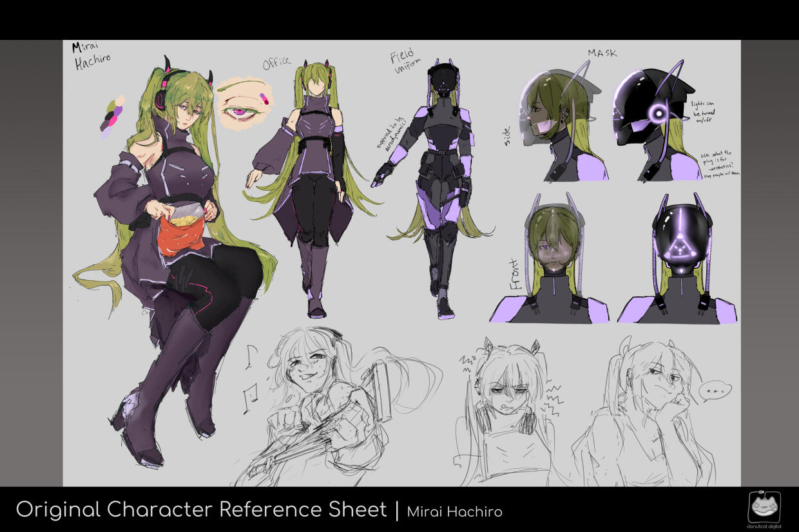Click the 'Field uniform' label
The width and height of the screenshot is (799, 532).
point(404,63)
